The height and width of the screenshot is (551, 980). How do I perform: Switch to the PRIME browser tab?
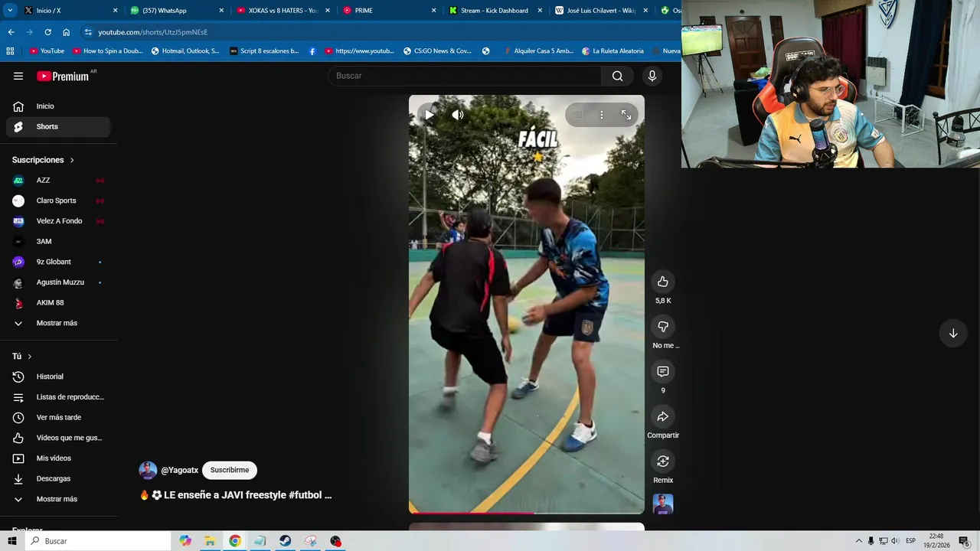click(389, 11)
